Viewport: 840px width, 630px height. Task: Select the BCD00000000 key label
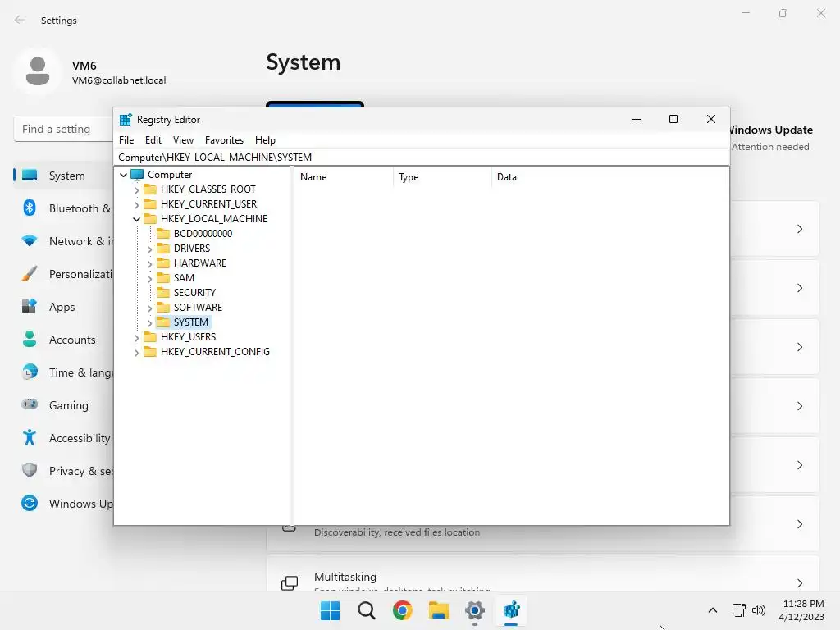pos(203,234)
